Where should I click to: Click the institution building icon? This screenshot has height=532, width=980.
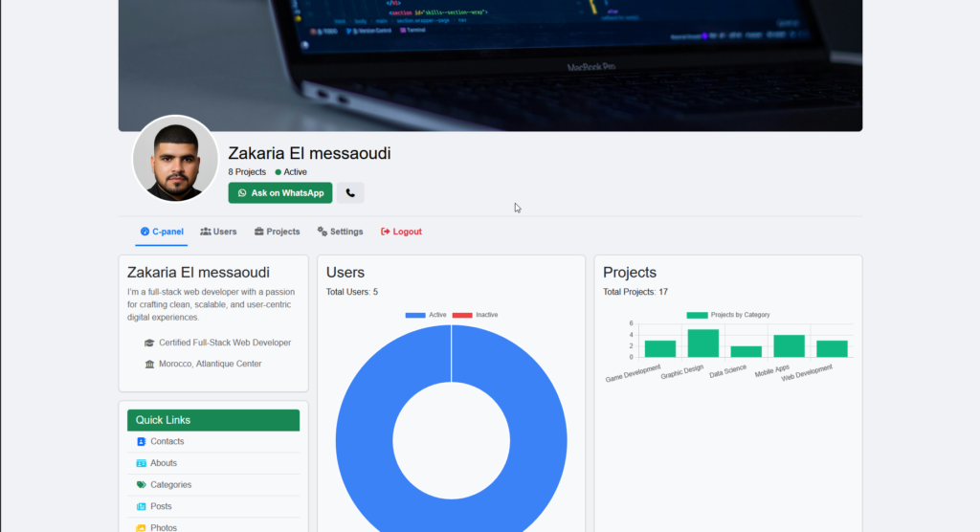tap(149, 364)
